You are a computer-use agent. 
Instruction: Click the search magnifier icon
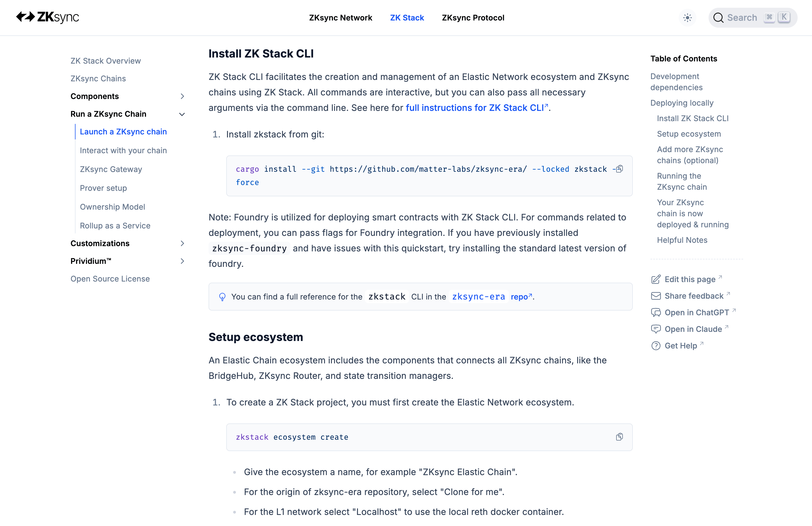[718, 18]
